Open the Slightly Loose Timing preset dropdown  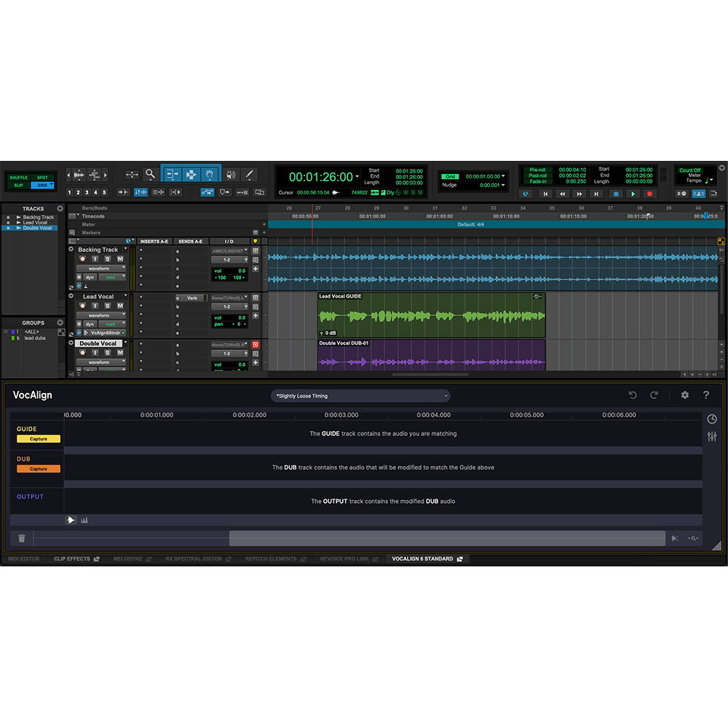click(x=360, y=396)
